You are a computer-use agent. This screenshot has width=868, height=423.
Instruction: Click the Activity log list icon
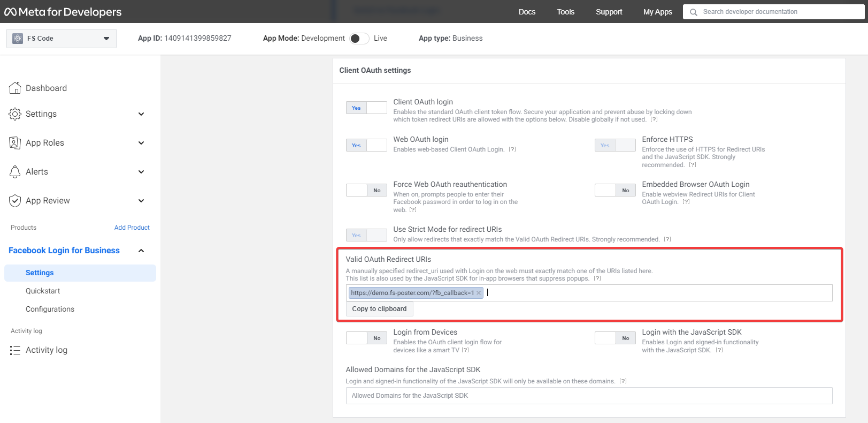tap(15, 350)
